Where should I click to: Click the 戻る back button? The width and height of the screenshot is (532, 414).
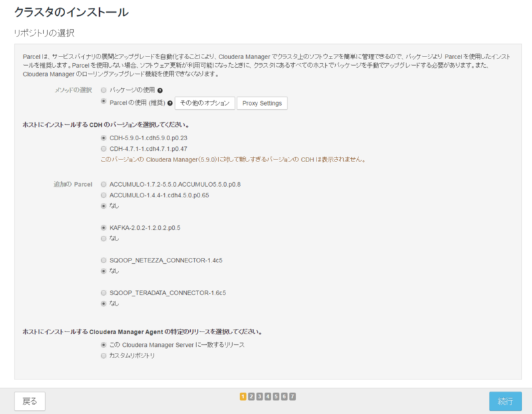[x=30, y=401]
